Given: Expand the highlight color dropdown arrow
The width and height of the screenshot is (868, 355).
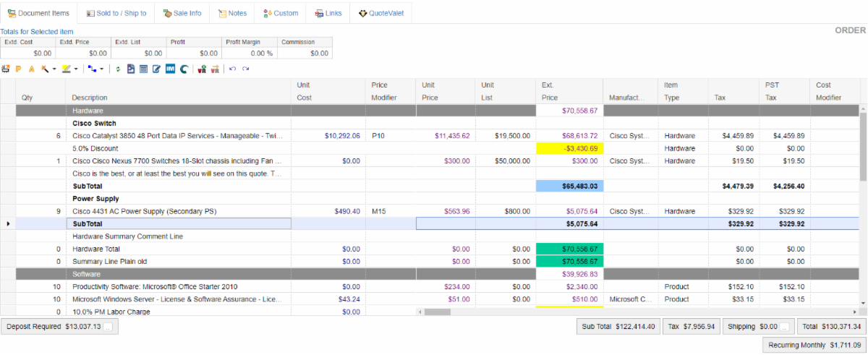Looking at the screenshot, I should [x=77, y=69].
